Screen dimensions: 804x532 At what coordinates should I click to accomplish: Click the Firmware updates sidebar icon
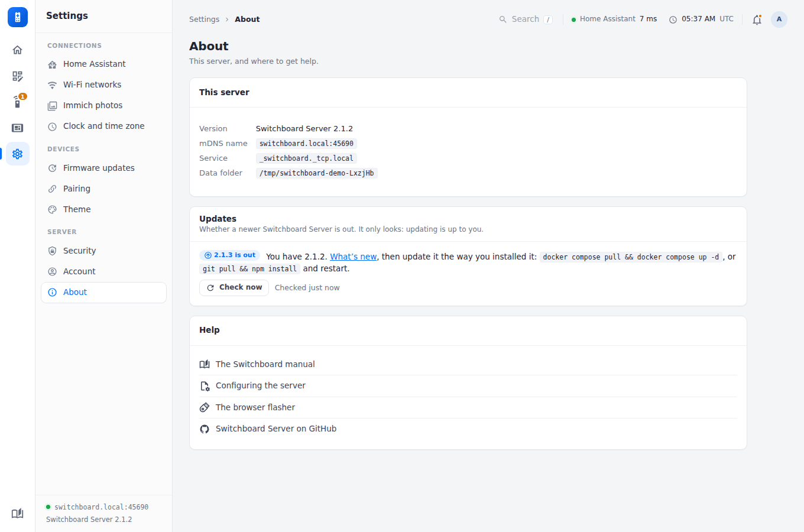(52, 168)
